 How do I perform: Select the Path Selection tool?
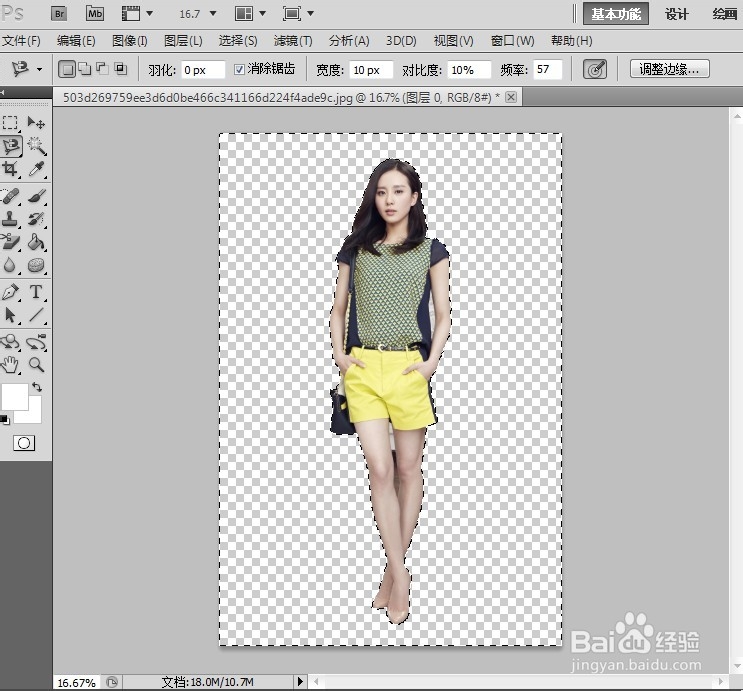click(x=10, y=315)
